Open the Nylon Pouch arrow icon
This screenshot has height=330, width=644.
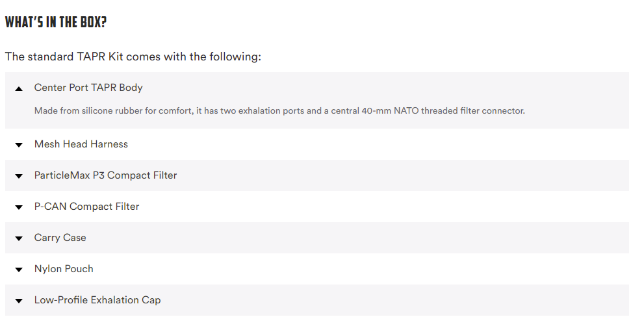point(19,270)
